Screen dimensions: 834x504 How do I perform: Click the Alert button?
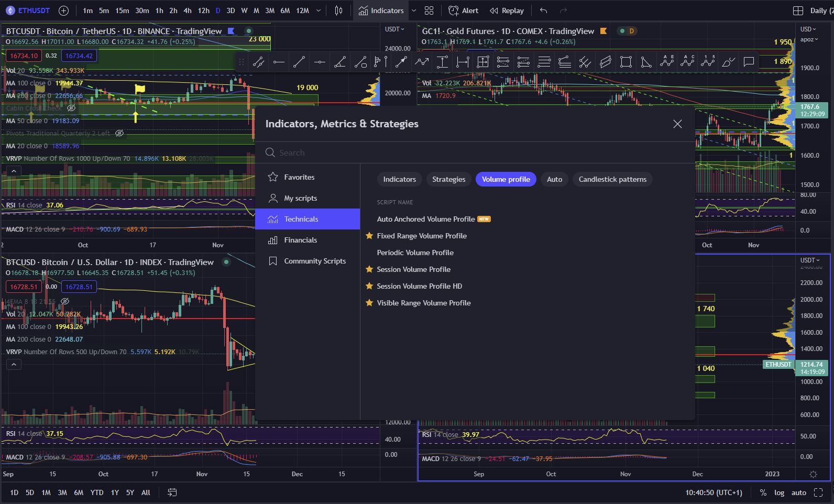click(x=463, y=10)
